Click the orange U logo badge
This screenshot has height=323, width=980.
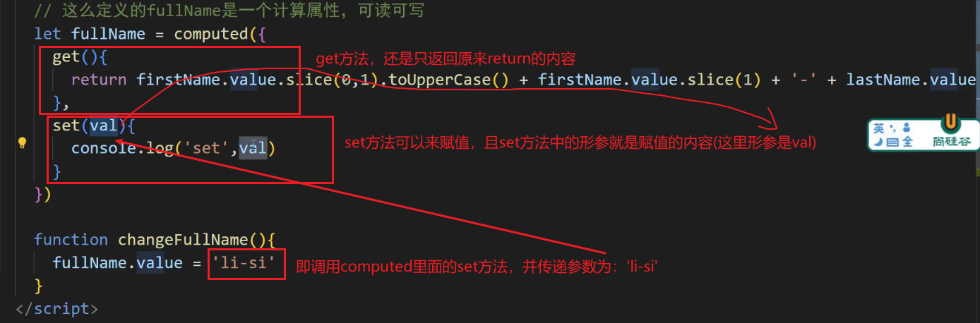click(950, 122)
